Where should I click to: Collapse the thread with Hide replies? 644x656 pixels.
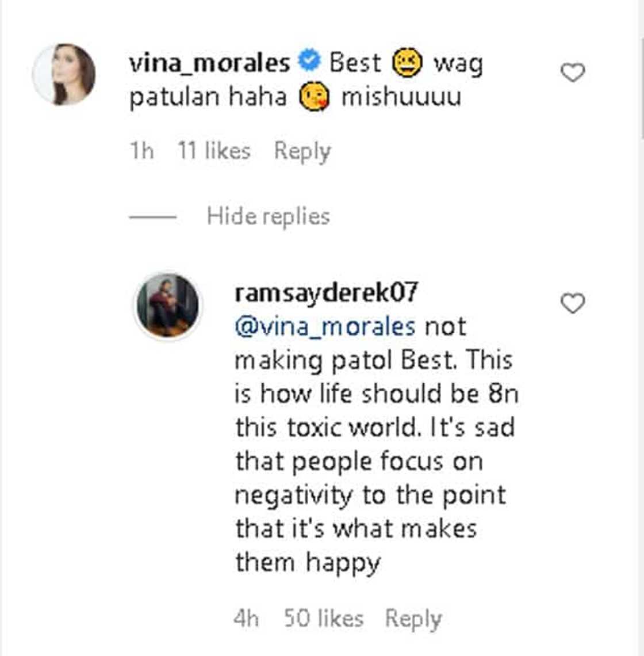coord(268,216)
